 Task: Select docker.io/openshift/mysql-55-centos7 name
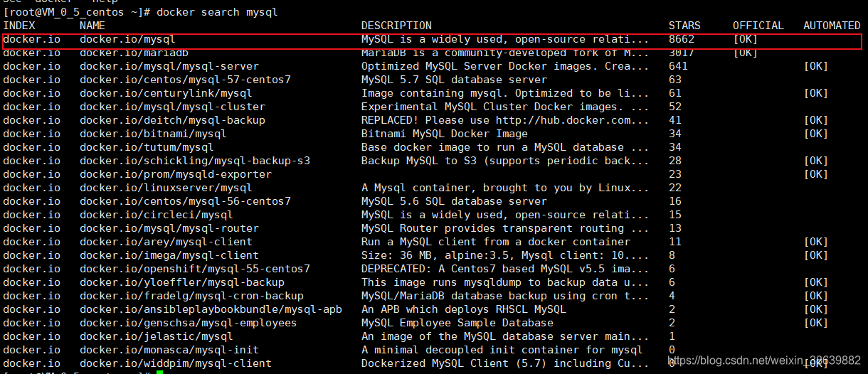point(195,269)
